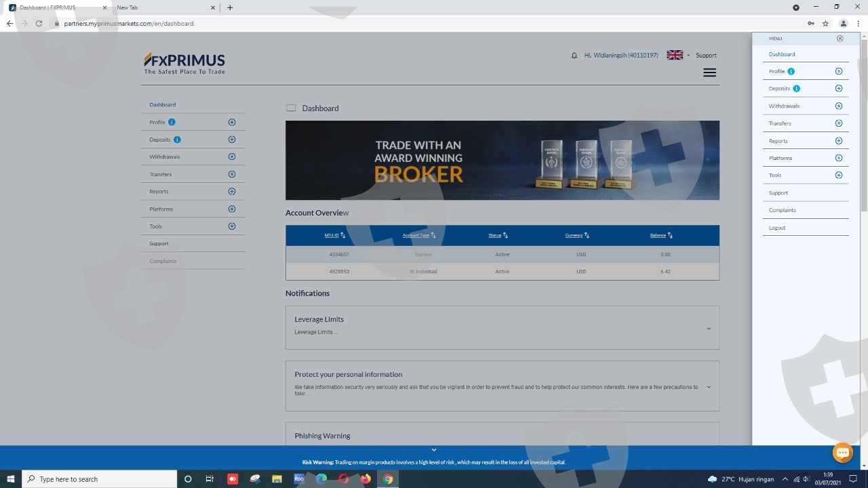Expand Reports plus icon in right menu
This screenshot has height=488, width=868.
(x=838, y=141)
